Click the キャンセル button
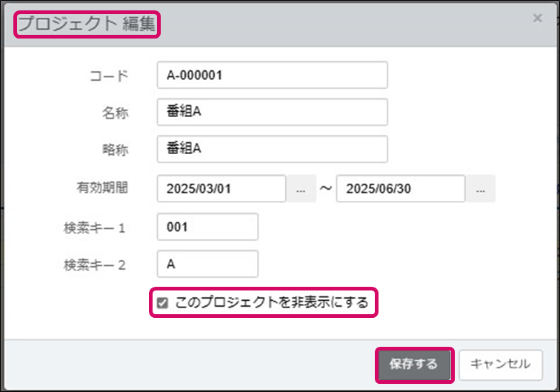The height and width of the screenshot is (392, 560). [500, 365]
